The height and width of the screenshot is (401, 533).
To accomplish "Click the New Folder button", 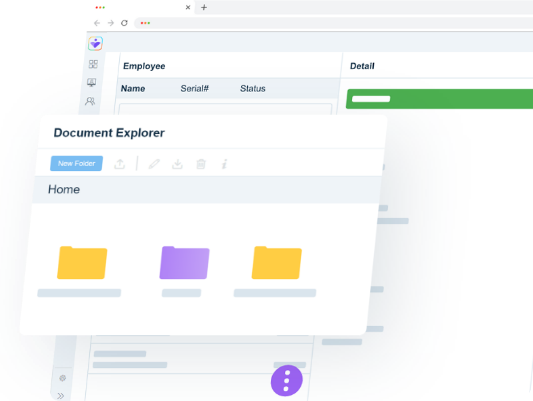I will [76, 163].
